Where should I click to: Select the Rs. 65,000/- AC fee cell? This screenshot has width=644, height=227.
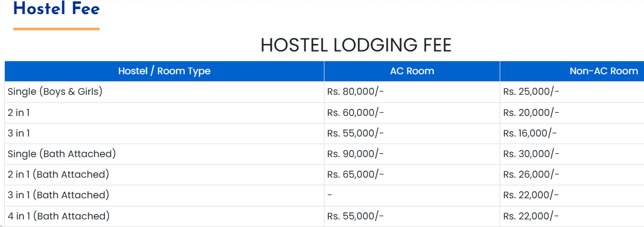pos(355,174)
